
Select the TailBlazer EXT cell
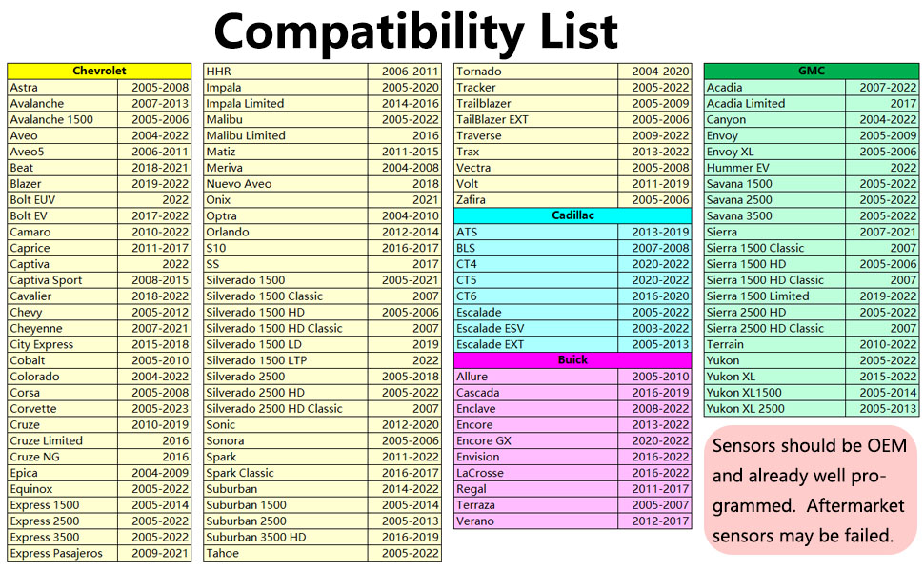click(x=536, y=119)
